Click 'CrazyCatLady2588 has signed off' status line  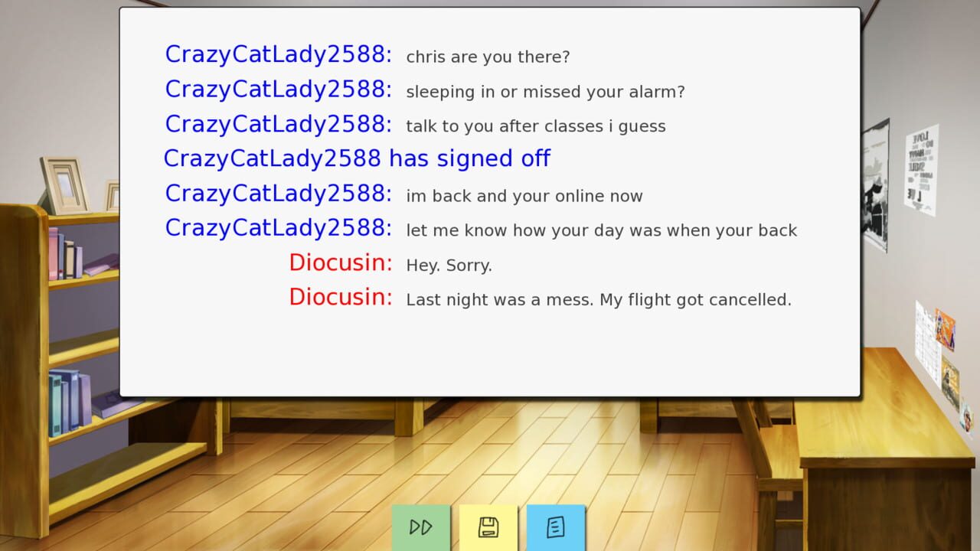tap(357, 158)
